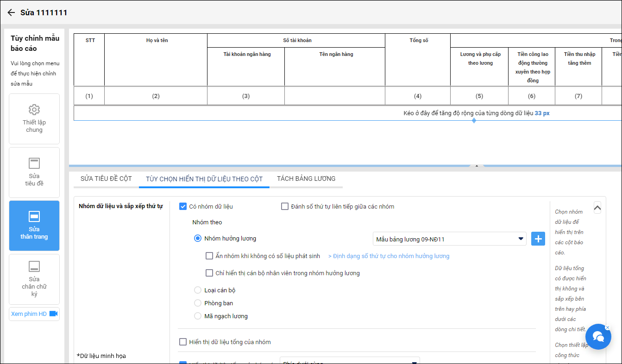Click Tài khoản ngân hàng sub-header

246,67
